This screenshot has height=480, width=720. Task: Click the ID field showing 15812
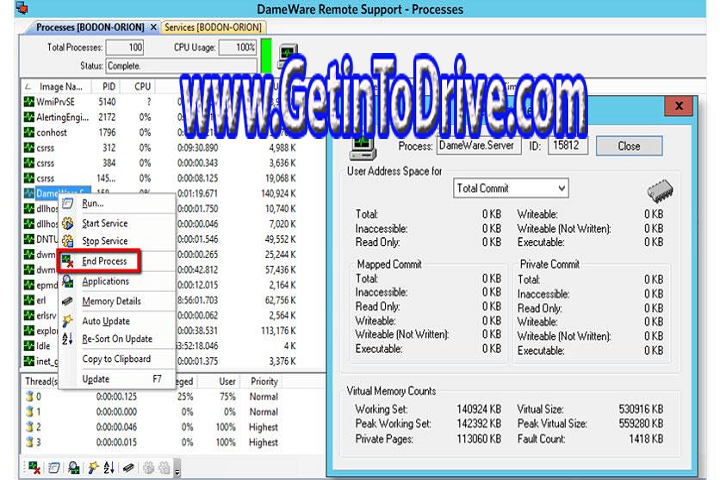tap(568, 146)
